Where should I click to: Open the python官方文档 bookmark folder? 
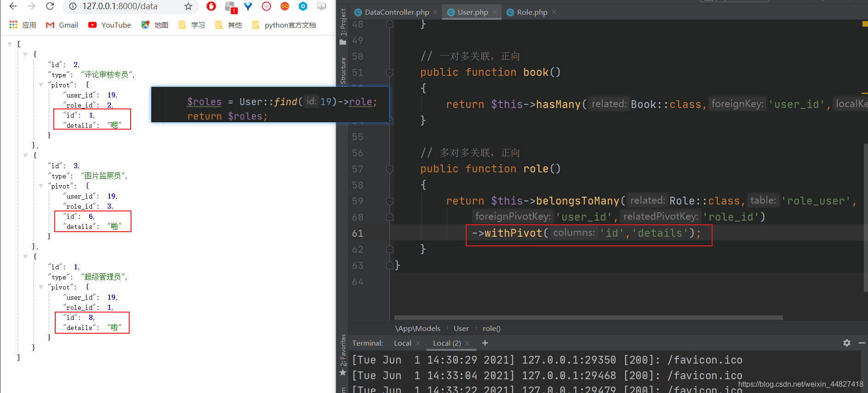(284, 25)
